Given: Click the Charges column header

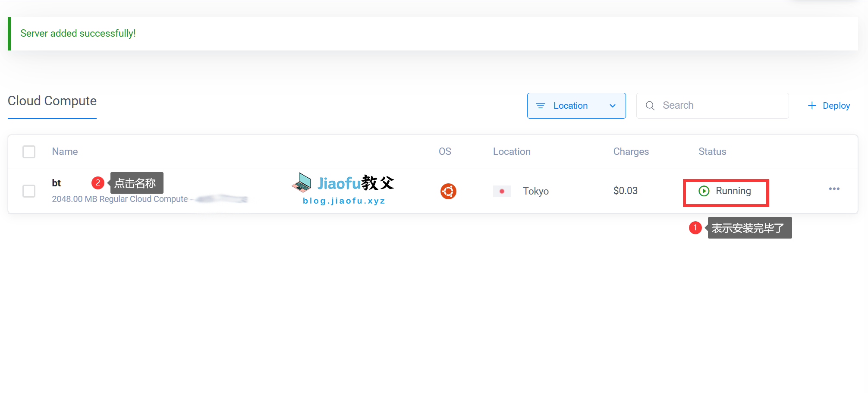Looking at the screenshot, I should pos(631,151).
